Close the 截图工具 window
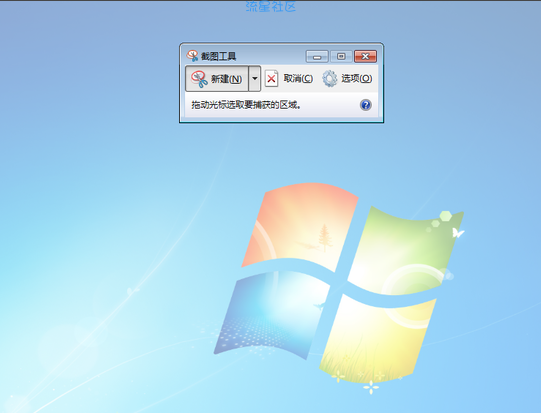The image size is (541, 413). pyautogui.click(x=365, y=56)
